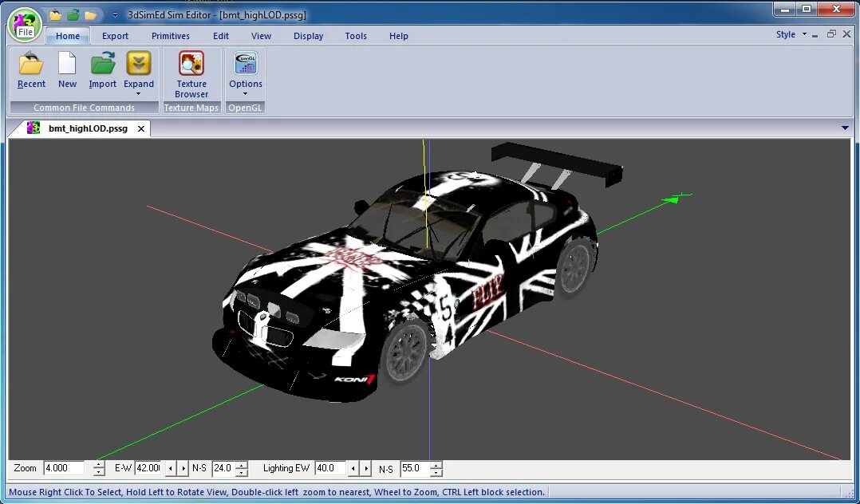Click the view E-W angle field
860x504 pixels.
(x=148, y=468)
